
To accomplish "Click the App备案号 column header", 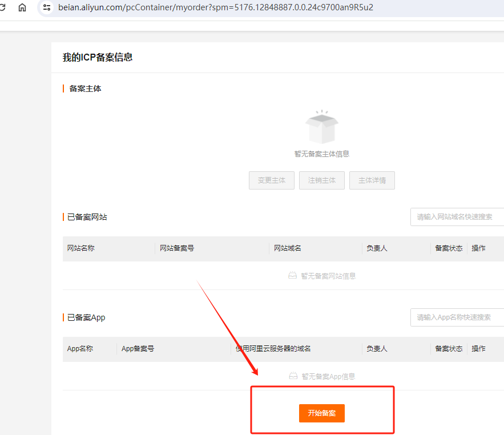I will pyautogui.click(x=138, y=348).
